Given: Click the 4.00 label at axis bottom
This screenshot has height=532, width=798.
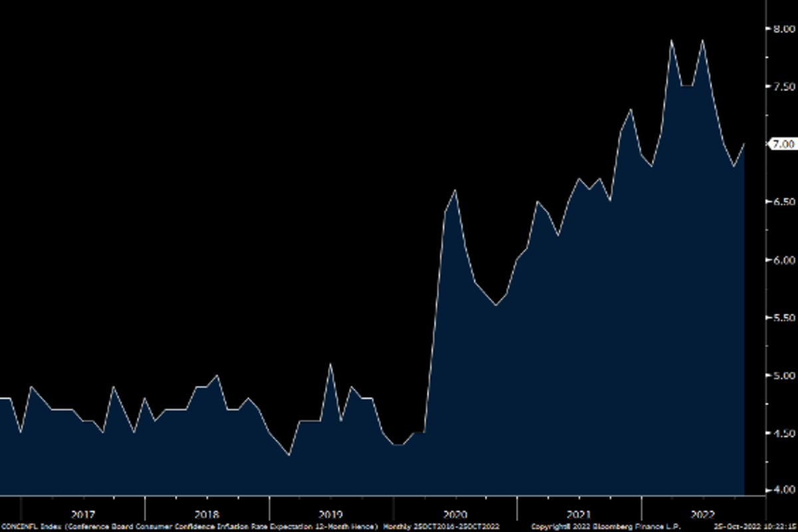Looking at the screenshot, I should 783,490.
